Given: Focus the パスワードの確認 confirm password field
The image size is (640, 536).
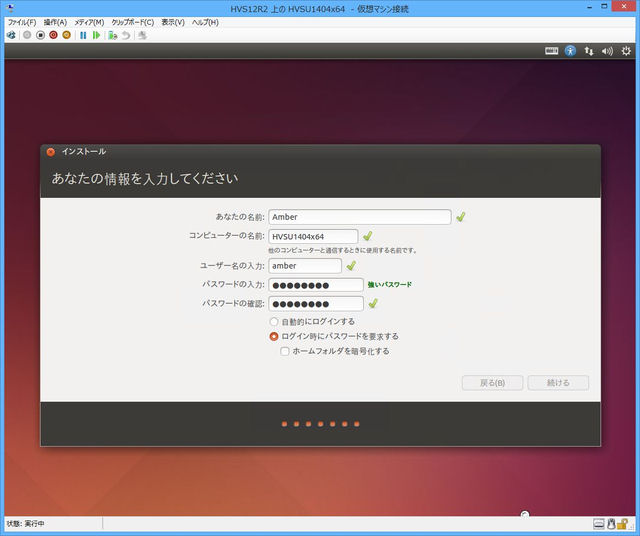Looking at the screenshot, I should click(x=316, y=304).
